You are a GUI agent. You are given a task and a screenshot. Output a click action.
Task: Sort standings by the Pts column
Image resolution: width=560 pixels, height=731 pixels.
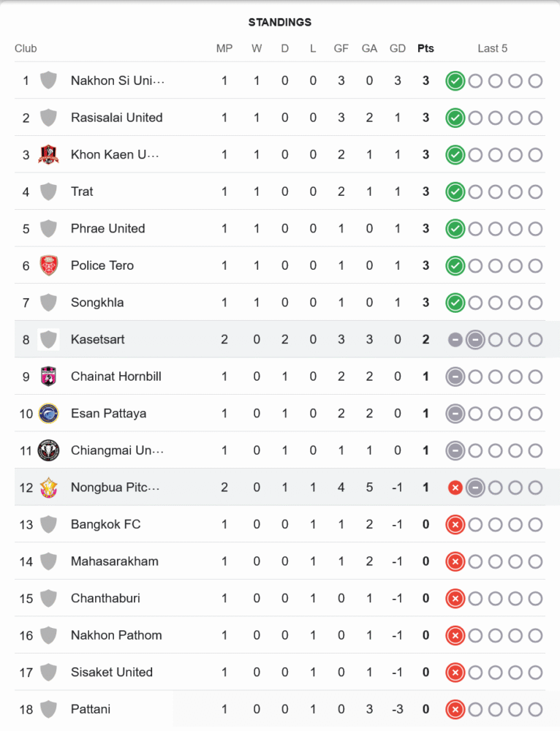pyautogui.click(x=425, y=48)
